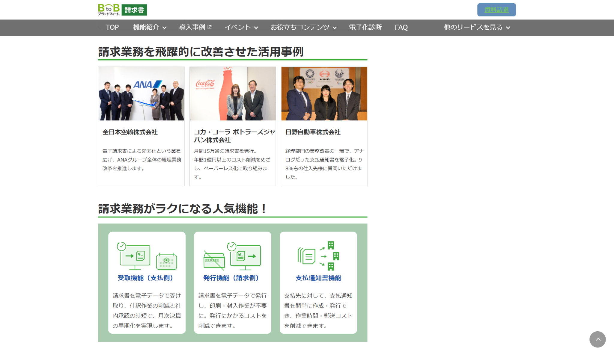Image resolution: width=614 pixels, height=364 pixels.
Task: Click the 資料請求 button
Action: pyautogui.click(x=496, y=9)
